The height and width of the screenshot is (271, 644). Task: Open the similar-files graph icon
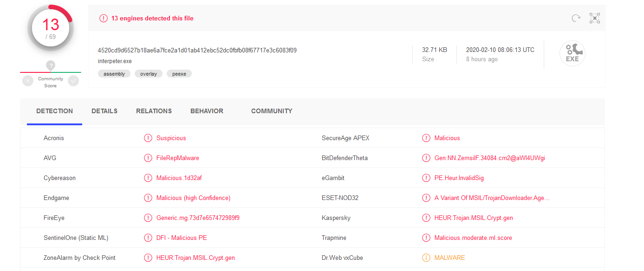click(x=595, y=19)
